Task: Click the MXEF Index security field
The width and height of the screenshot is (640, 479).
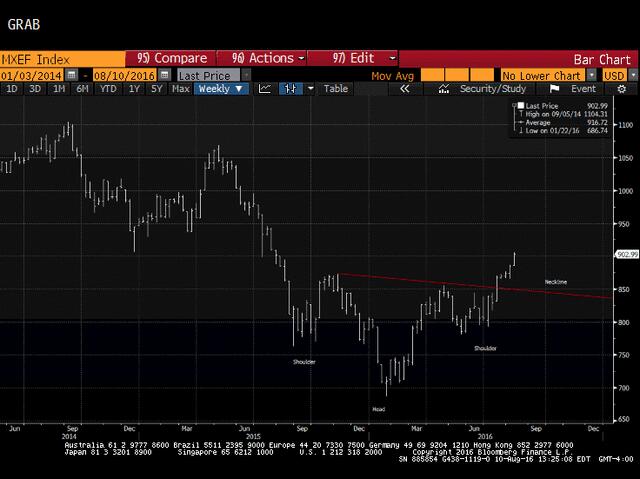Action: (62, 58)
